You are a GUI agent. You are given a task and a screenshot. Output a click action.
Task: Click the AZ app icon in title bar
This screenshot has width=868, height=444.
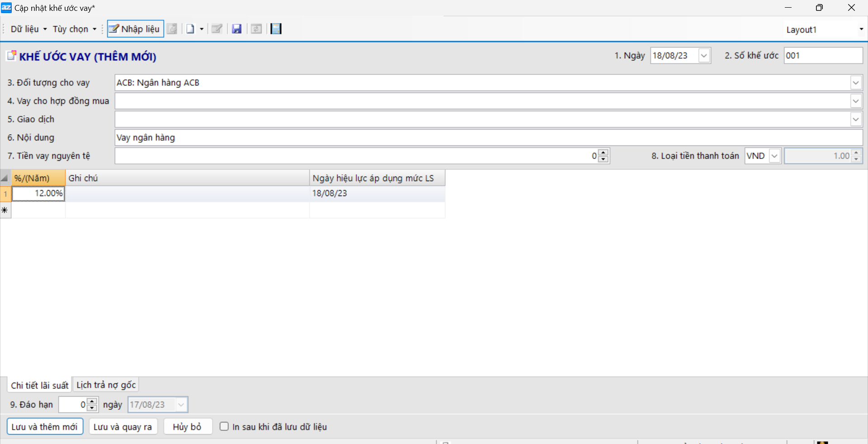tap(6, 8)
